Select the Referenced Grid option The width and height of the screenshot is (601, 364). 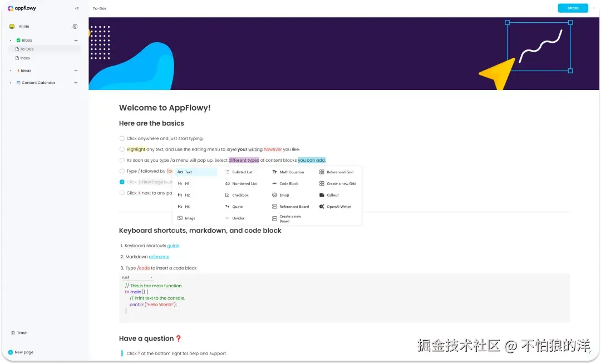tap(339, 172)
